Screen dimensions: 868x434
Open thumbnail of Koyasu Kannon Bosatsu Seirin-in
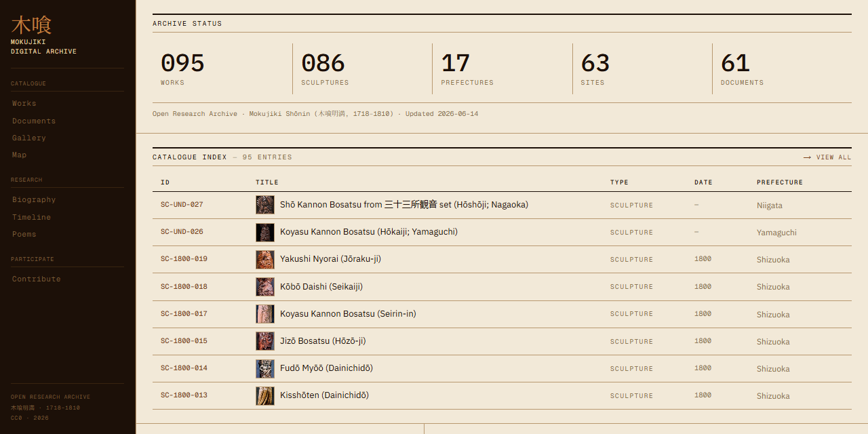(265, 314)
